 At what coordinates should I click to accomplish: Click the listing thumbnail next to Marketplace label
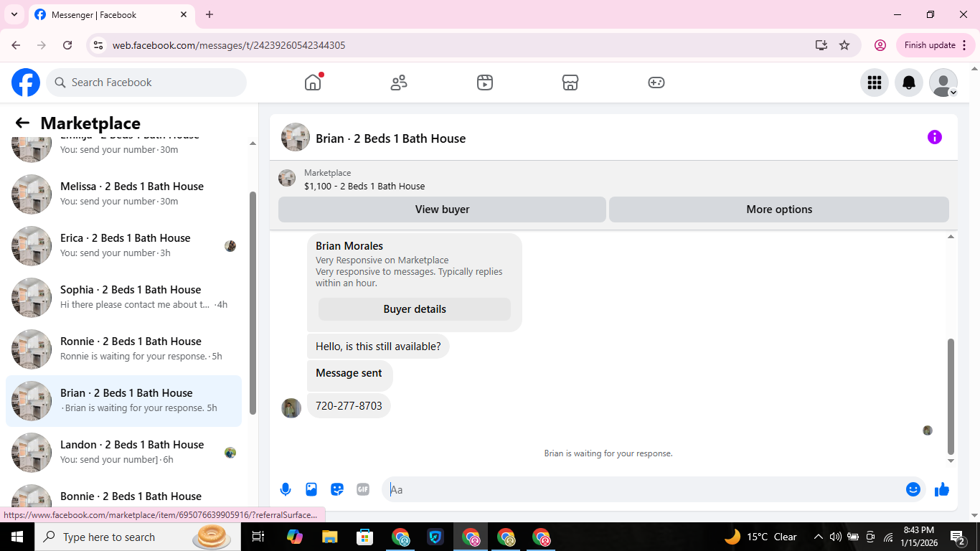click(287, 178)
